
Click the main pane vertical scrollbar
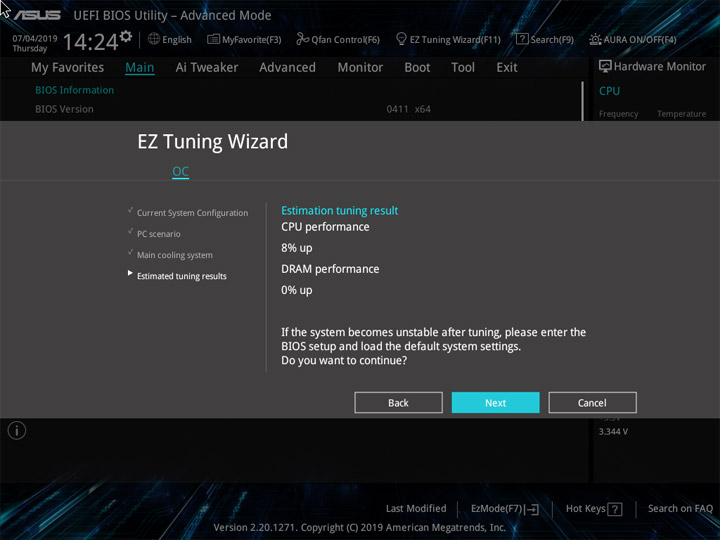(x=582, y=101)
